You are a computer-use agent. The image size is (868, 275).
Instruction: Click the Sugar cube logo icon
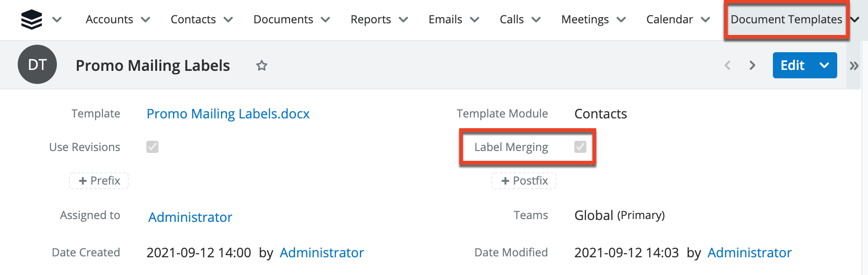point(32,20)
